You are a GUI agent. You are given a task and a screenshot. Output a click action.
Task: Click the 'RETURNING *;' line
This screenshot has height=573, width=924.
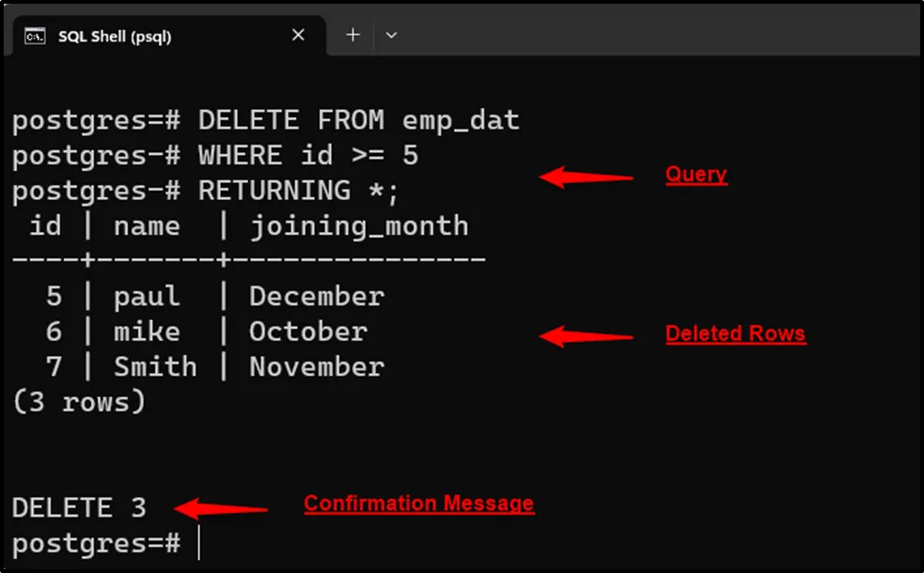click(x=298, y=191)
